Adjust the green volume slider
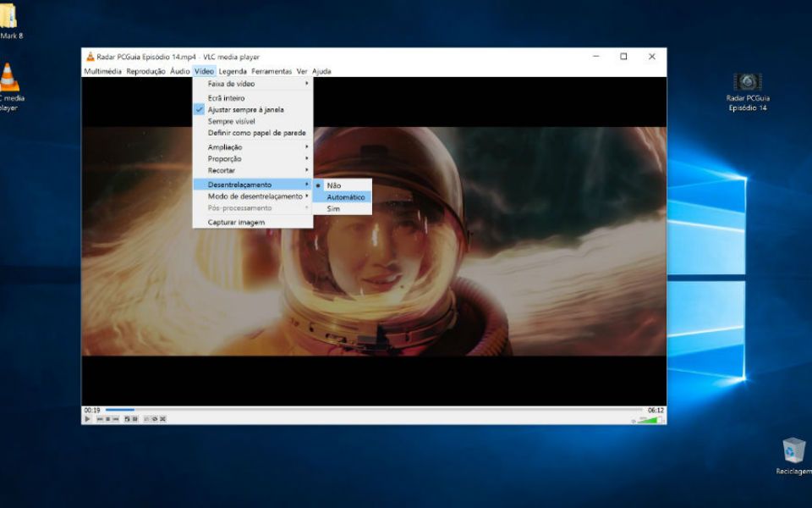The height and width of the screenshot is (508, 812). click(650, 419)
